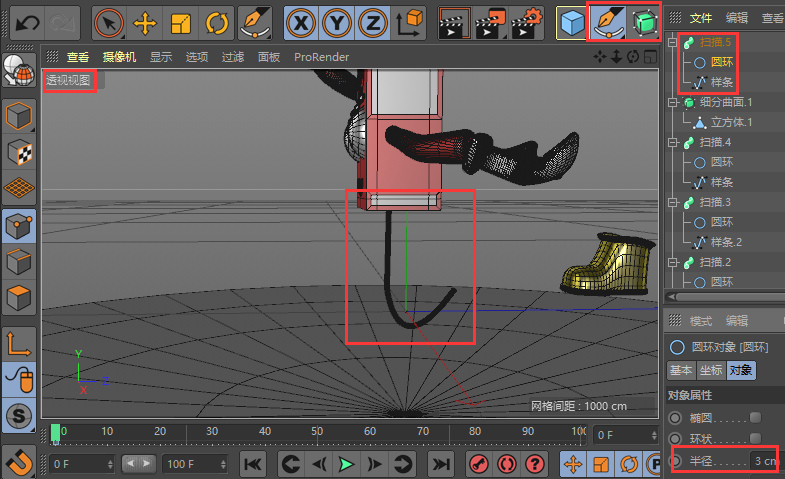Toggle the mouse tweak mode icon
The image size is (785, 479).
[x=19, y=379]
